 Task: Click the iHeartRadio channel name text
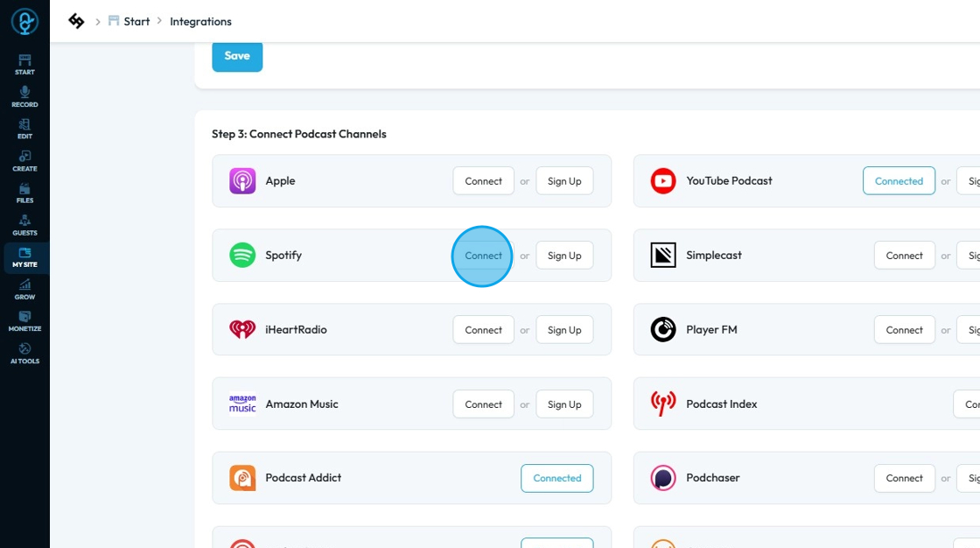296,329
